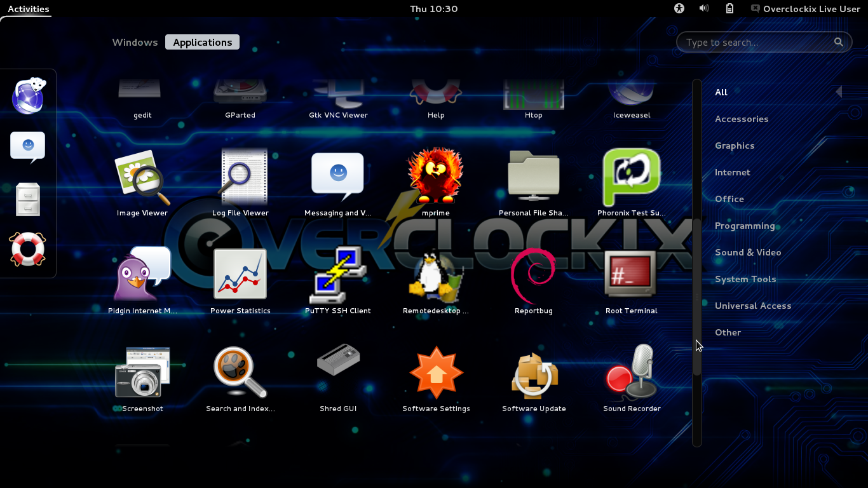
Task: Filter by System Tools category
Action: (745, 279)
